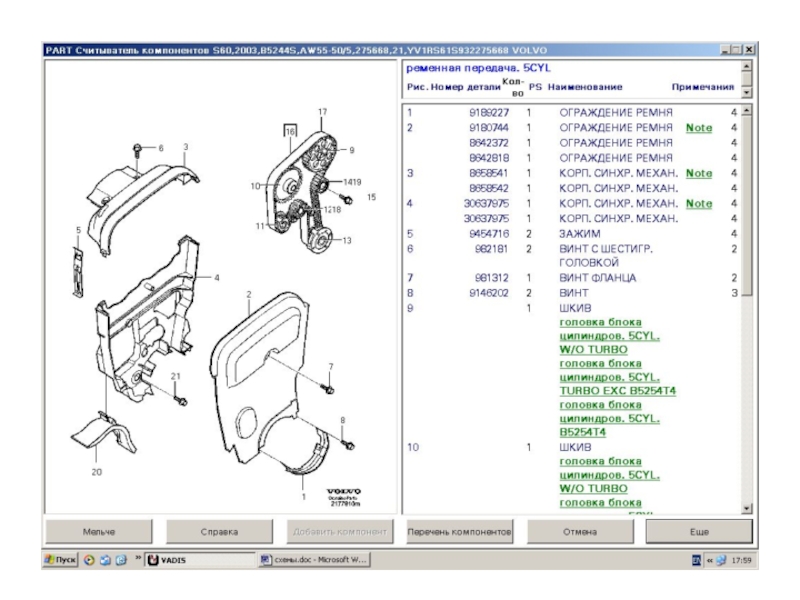Click the EN language indicator
This screenshot has height=600, width=800.
[x=696, y=560]
